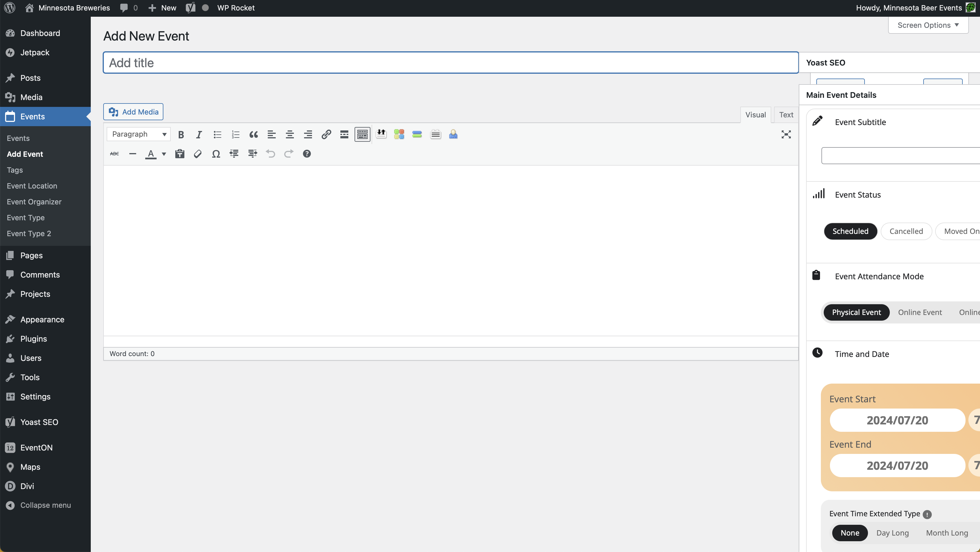Open keyboard shortcuts help icon
Image resolution: width=980 pixels, height=552 pixels.
pos(307,154)
